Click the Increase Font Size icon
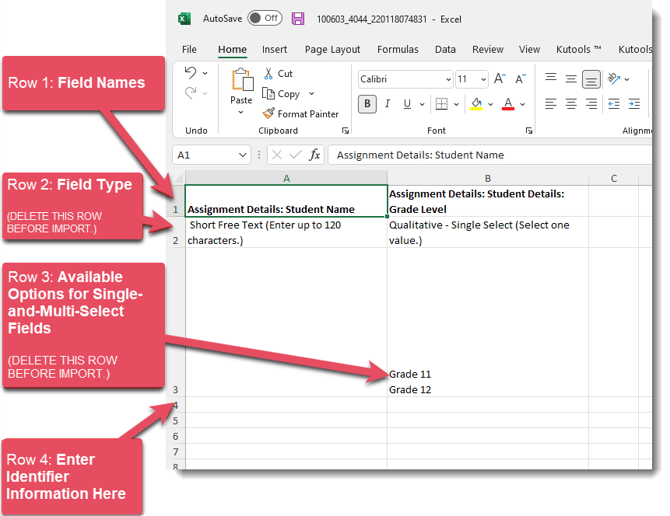 [x=500, y=79]
